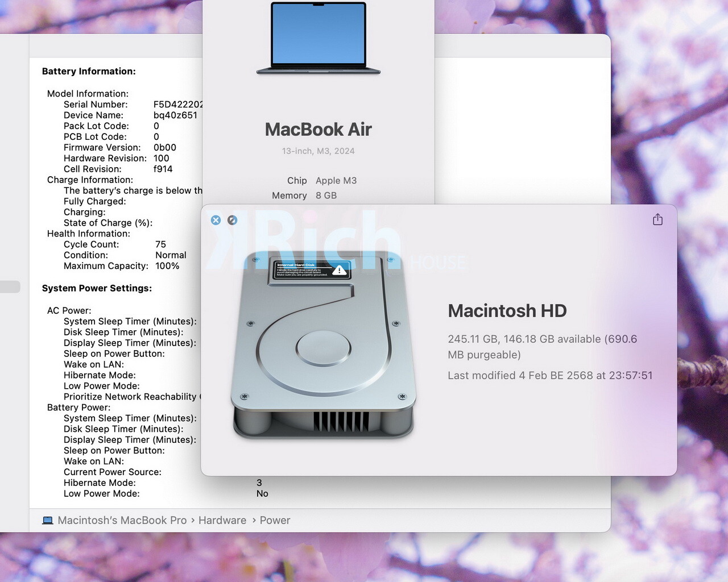The height and width of the screenshot is (582, 728).
Task: Click the AC Power label
Action: coord(69,310)
